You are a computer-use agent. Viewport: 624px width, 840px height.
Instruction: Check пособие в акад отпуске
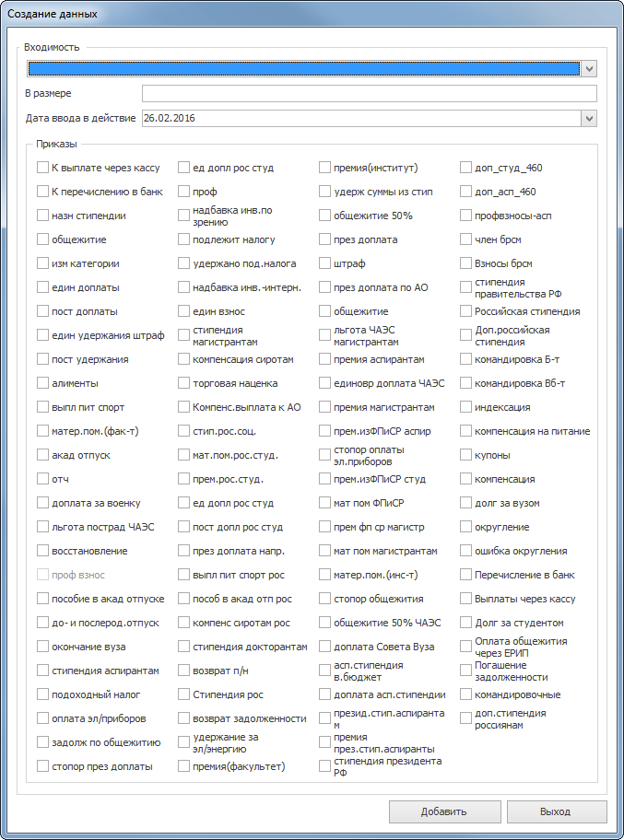coord(43,599)
